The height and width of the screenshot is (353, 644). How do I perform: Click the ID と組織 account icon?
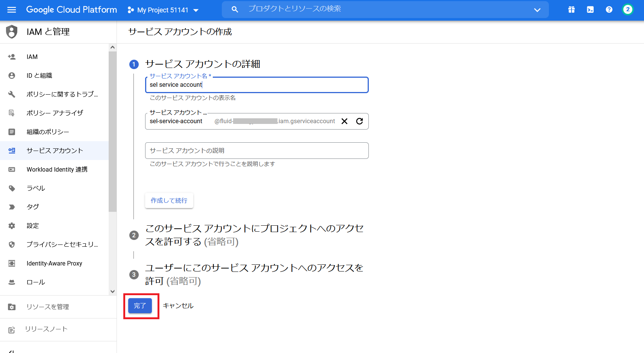tap(12, 75)
